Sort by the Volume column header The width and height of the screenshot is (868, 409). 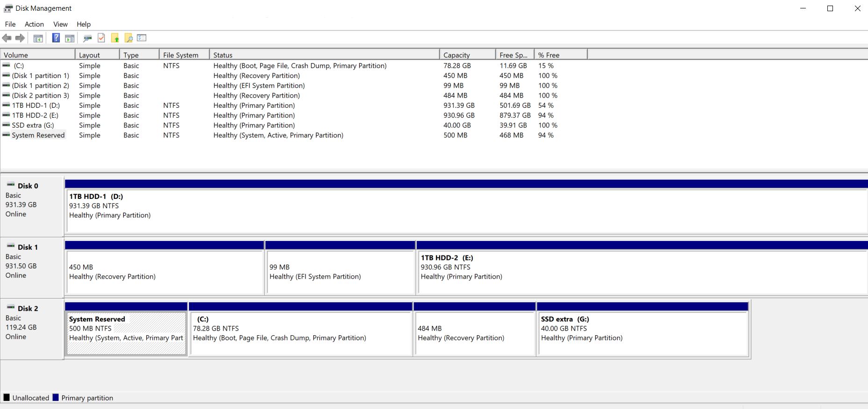coord(38,55)
